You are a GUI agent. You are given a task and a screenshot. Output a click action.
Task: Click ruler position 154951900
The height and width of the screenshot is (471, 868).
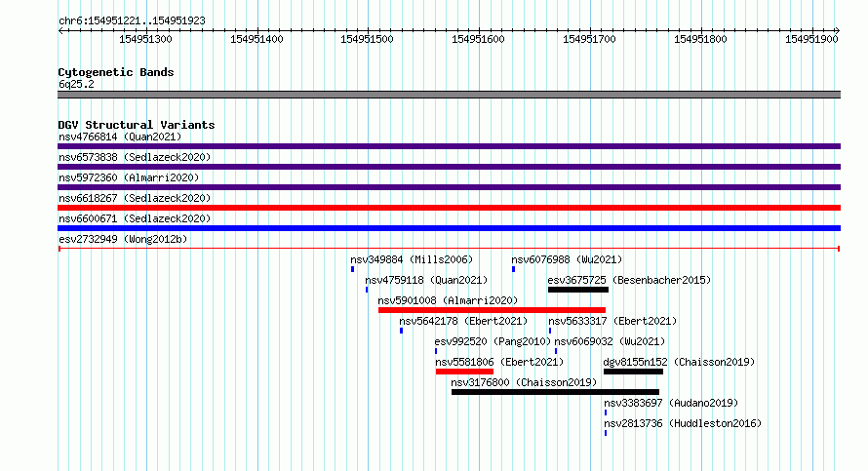point(811,39)
